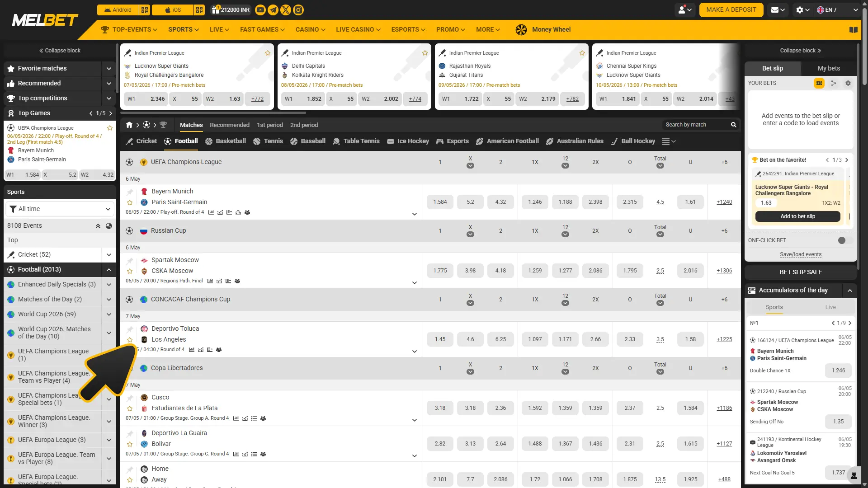Favorite the Top Games Bayern Munich match

(x=109, y=128)
